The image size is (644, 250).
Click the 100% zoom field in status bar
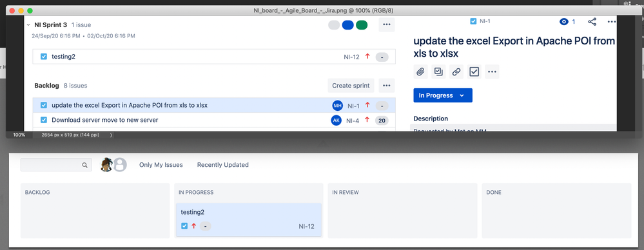coord(19,135)
